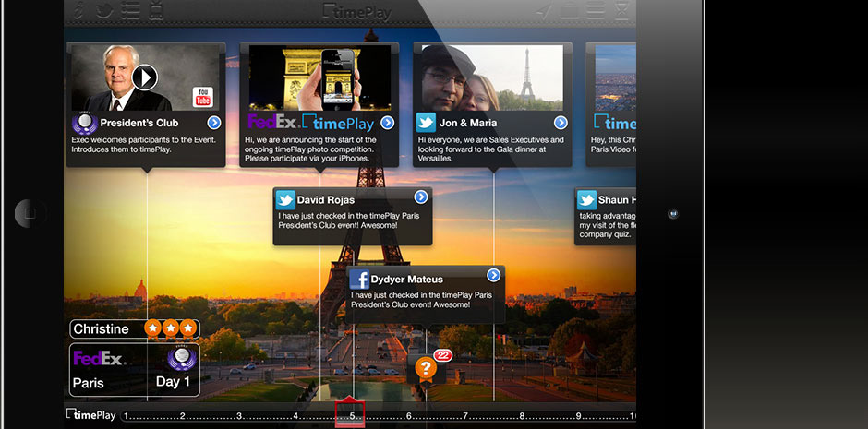This screenshot has width=868, height=429.
Task: Expand Dydyer Mateus post details arrow
Action: point(493,275)
